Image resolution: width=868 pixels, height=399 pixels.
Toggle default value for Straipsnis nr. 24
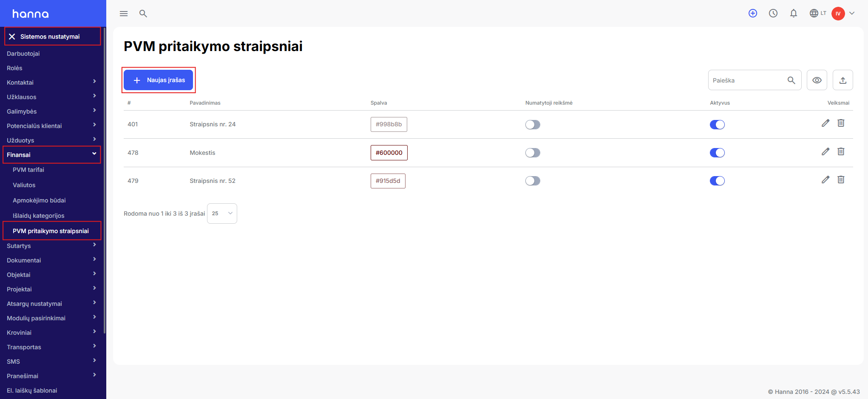click(x=533, y=125)
